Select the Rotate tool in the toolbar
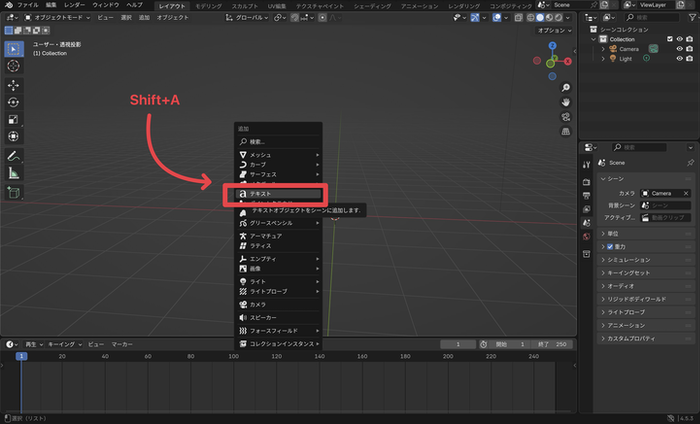Image resolution: width=700 pixels, height=424 pixels. (x=14, y=102)
